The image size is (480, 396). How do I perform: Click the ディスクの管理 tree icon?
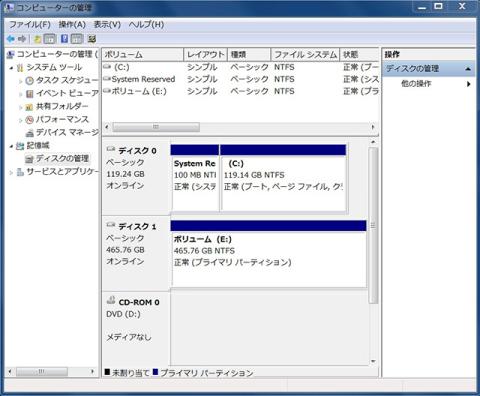tap(30, 159)
